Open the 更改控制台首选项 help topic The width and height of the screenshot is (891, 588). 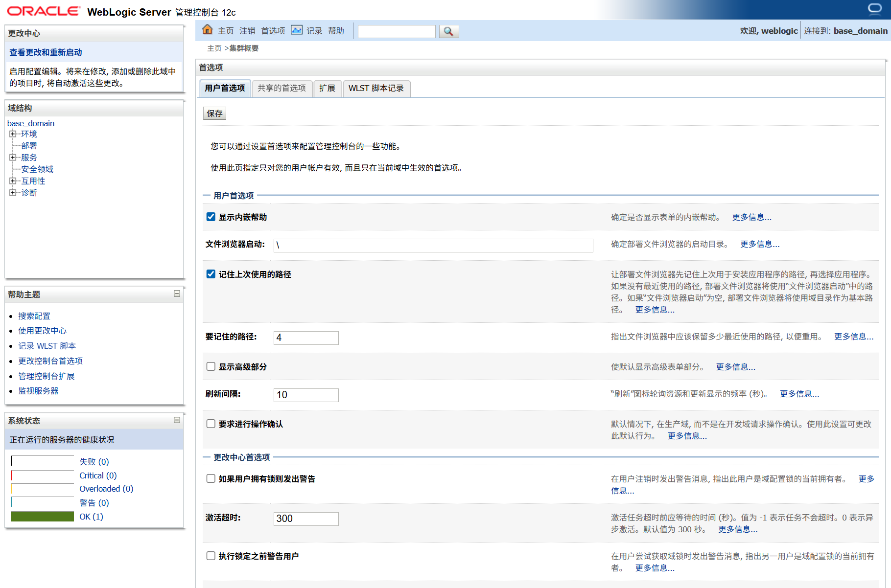50,361
